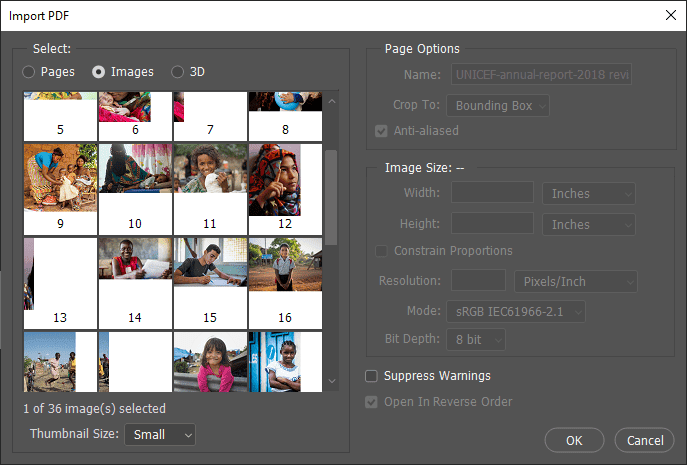Click the thumbnail list scrollbar thumb

(x=332, y=197)
